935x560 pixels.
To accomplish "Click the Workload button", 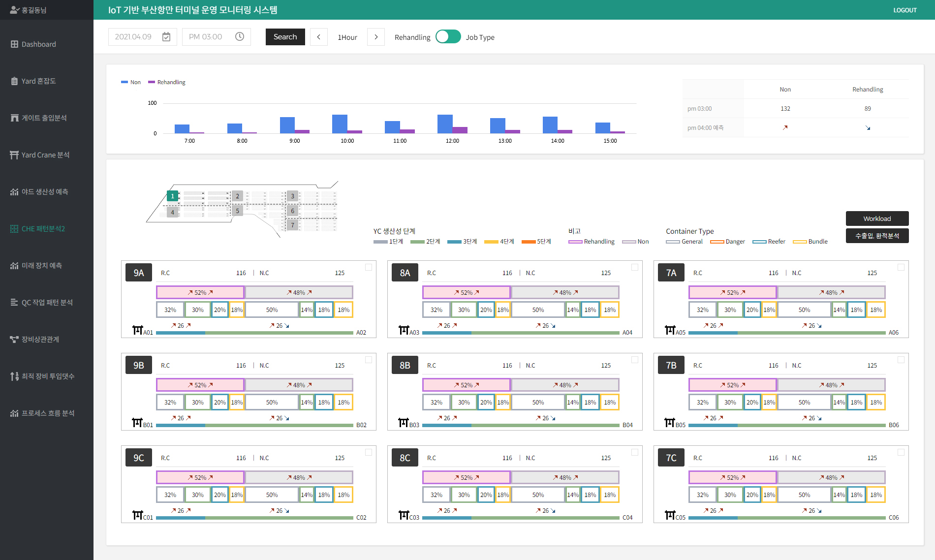I will 877,218.
